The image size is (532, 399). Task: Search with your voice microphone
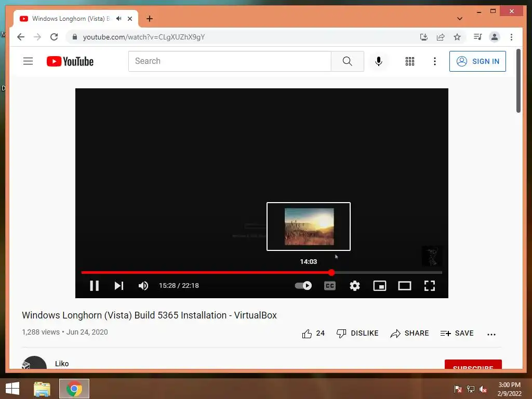(379, 61)
